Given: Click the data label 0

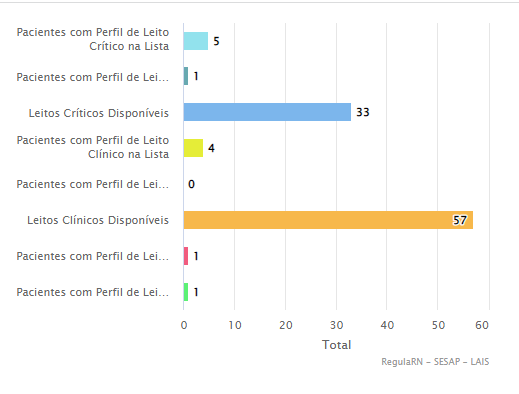Looking at the screenshot, I should tap(191, 184).
